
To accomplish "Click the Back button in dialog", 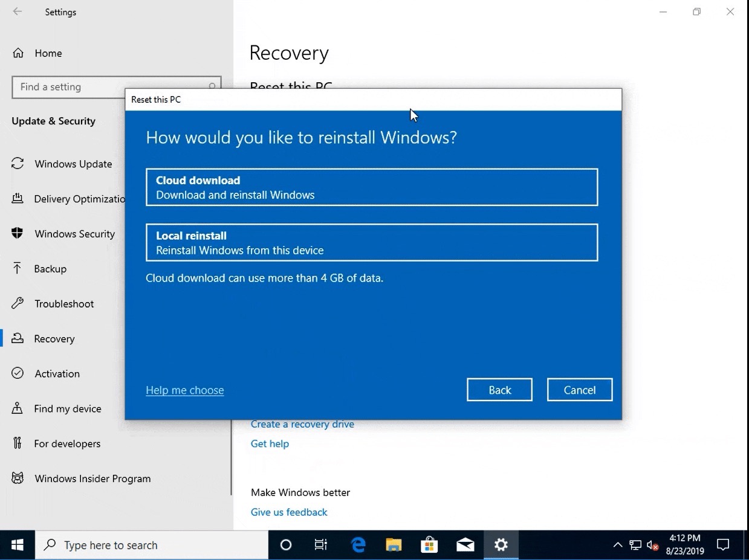I will pos(499,390).
